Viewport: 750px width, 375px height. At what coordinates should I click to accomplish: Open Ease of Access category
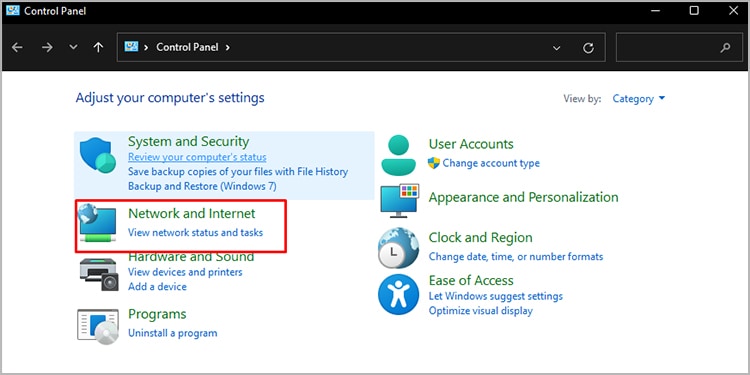click(x=471, y=280)
